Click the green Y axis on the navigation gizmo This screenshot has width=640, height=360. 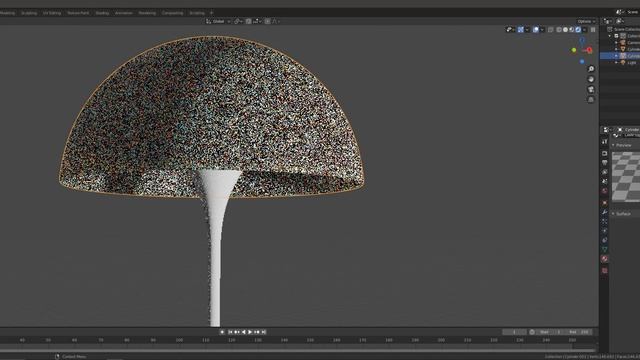(574, 50)
